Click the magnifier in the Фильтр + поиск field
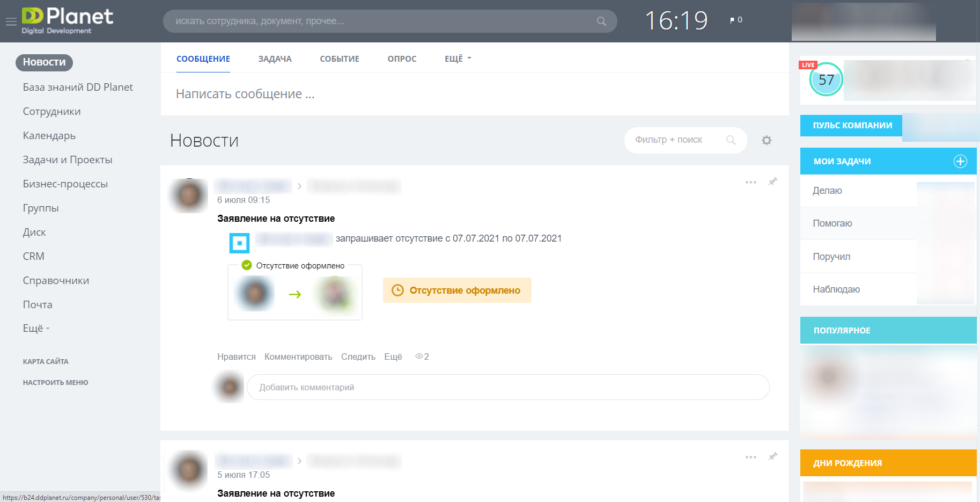This screenshot has height=502, width=980. (731, 140)
